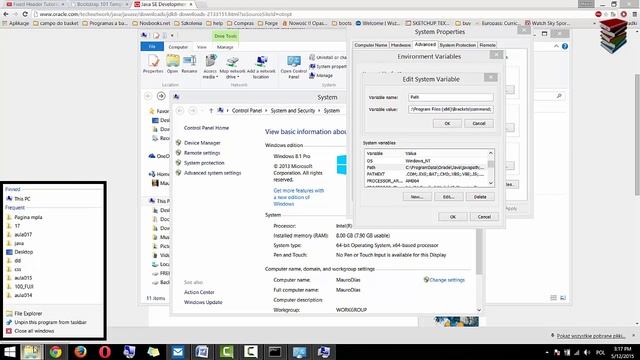Switch to the System Protection tab
The image size is (640, 360).
457,45
